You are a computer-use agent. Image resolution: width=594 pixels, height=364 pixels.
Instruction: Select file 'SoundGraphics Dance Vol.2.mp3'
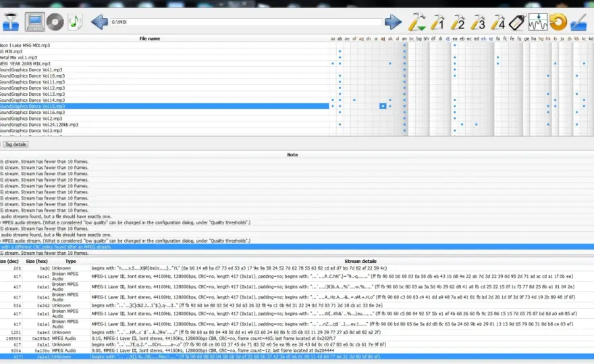(x=165, y=119)
